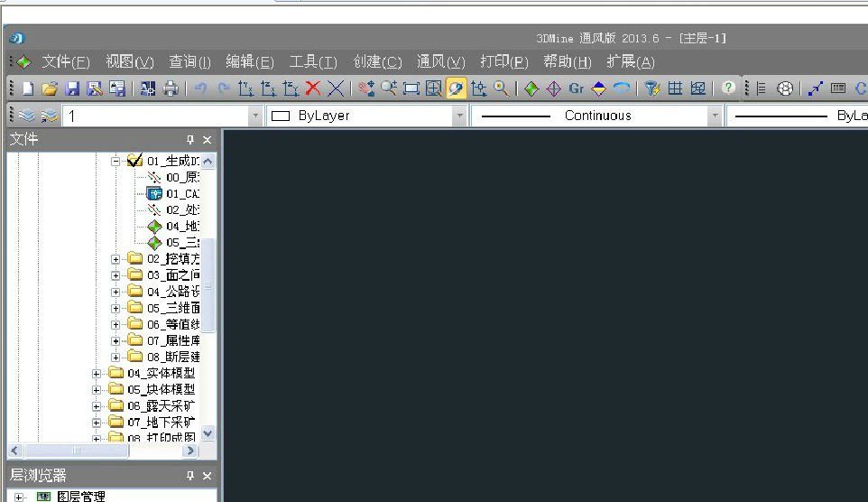Close the 层浏览器 panel
The image size is (868, 502).
[x=207, y=476]
